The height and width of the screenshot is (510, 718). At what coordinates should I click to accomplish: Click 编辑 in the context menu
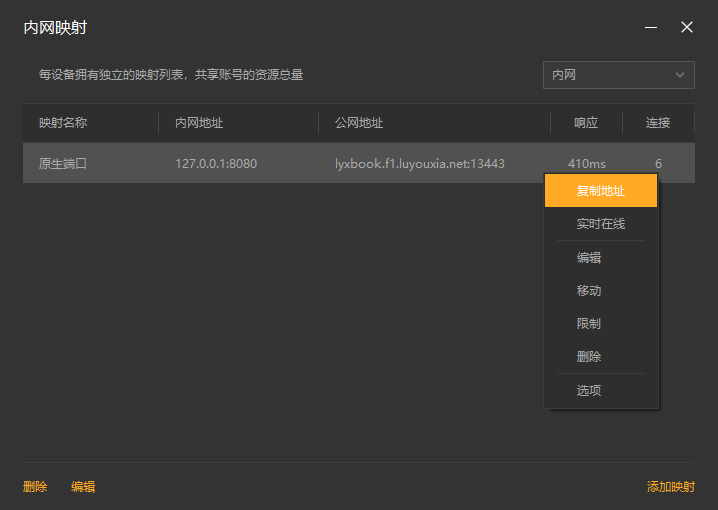point(589,258)
